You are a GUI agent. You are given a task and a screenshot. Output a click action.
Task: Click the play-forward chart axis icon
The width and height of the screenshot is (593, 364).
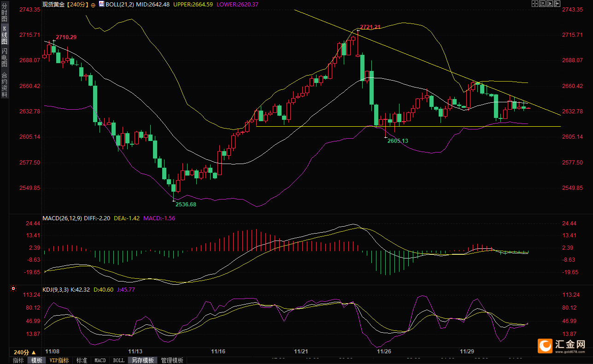pyautogui.click(x=550, y=4)
